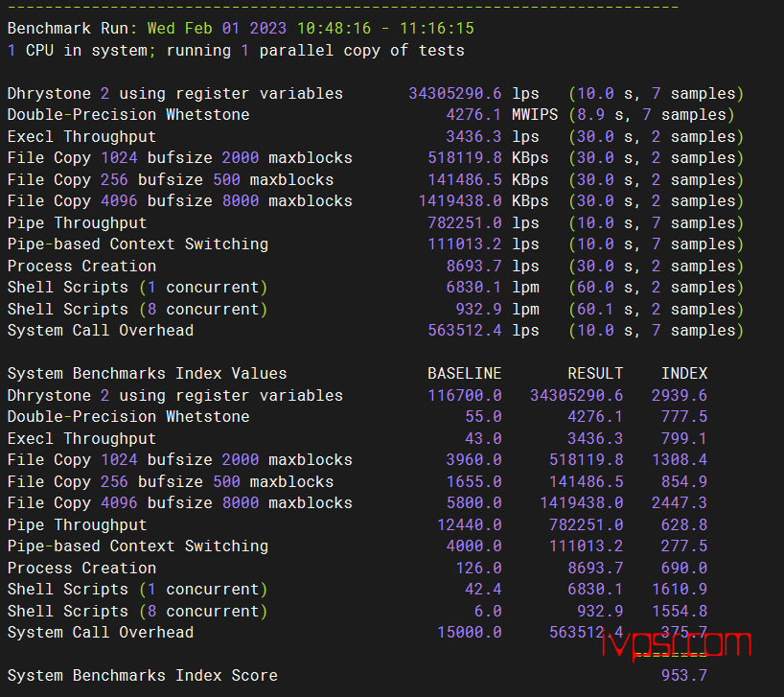Click the Shell Scripts (1 concurrent) baseline 42.4
Image resolution: width=784 pixels, height=697 pixels.
click(x=483, y=589)
